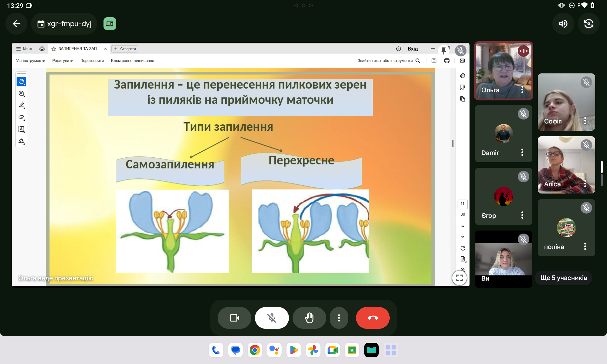The width and height of the screenshot is (607, 364).
Task: Go back with the arrow button
Action: [16, 24]
